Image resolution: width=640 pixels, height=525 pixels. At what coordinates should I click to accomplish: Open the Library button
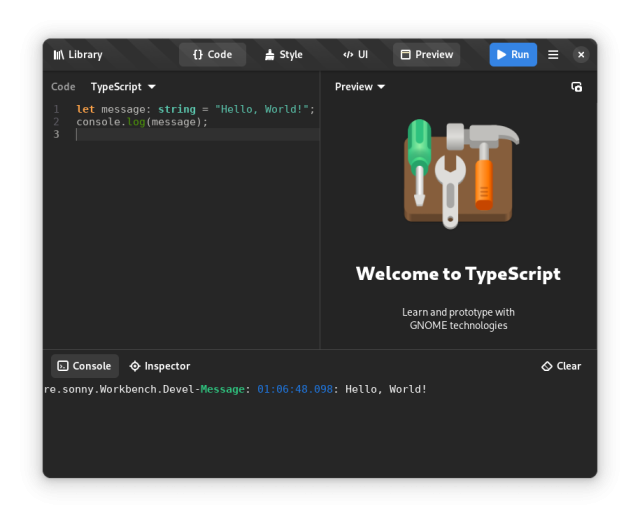pos(78,55)
